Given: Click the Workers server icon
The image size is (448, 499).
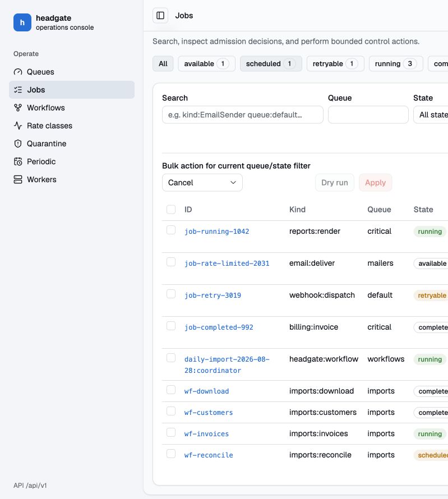Looking at the screenshot, I should click(18, 179).
